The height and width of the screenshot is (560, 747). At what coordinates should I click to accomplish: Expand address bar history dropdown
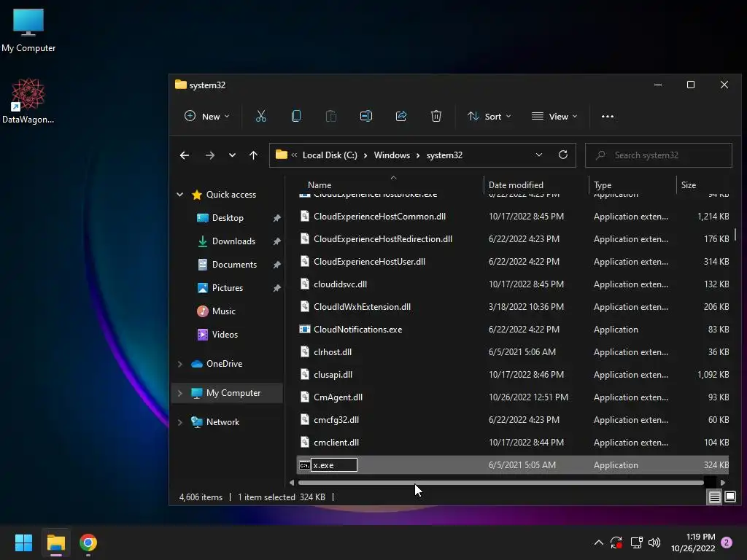click(x=539, y=155)
